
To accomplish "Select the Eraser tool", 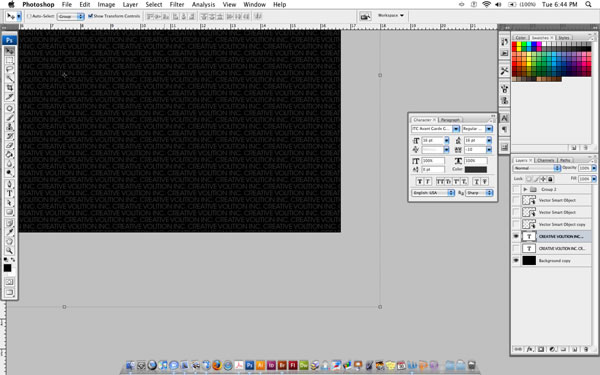I will (x=10, y=145).
